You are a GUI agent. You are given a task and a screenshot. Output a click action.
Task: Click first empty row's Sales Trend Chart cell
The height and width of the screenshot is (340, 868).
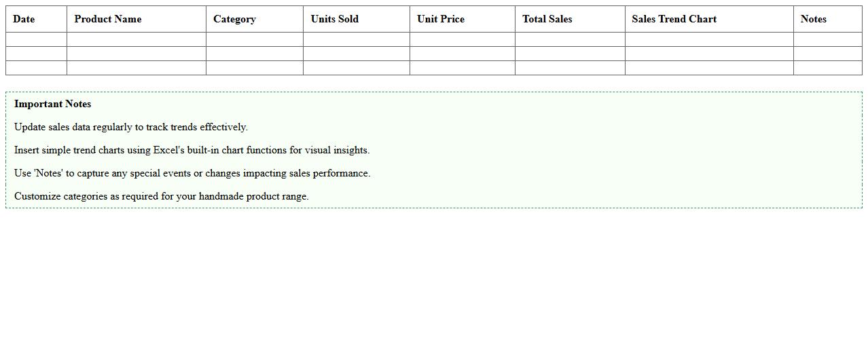coord(709,39)
